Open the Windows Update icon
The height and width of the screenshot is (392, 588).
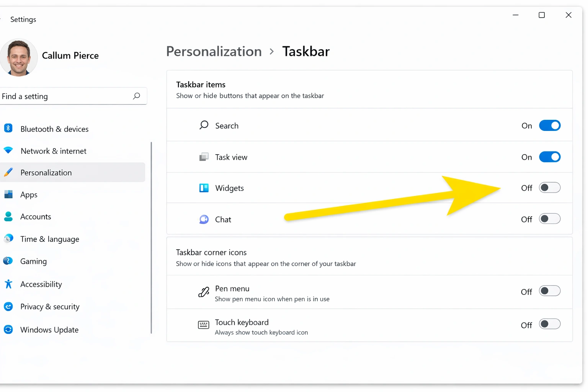tap(8, 329)
